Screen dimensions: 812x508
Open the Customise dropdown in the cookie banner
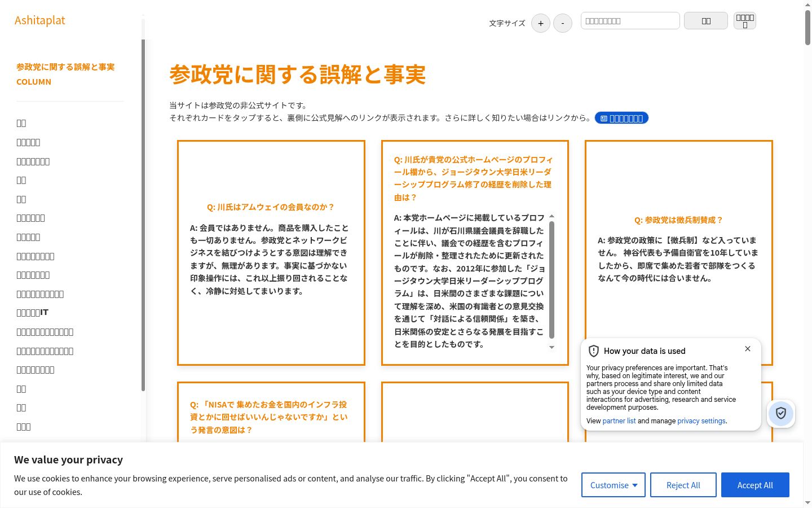614,485
